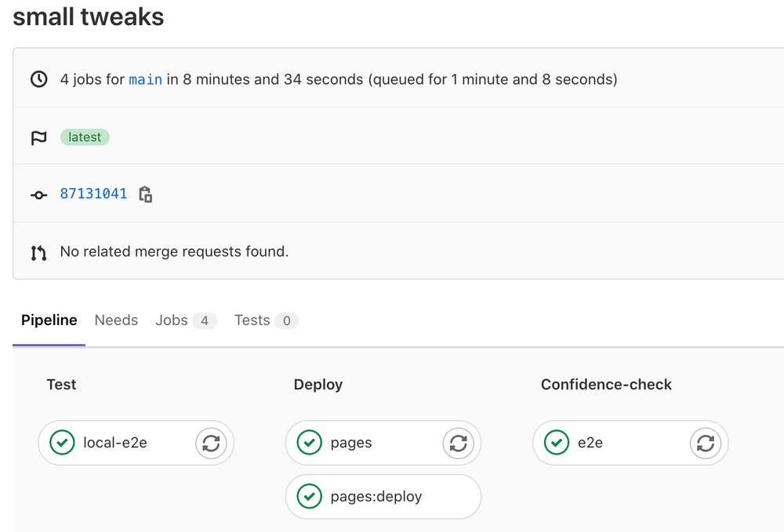The height and width of the screenshot is (532, 784).
Task: Open the pages job by name
Action: [351, 443]
